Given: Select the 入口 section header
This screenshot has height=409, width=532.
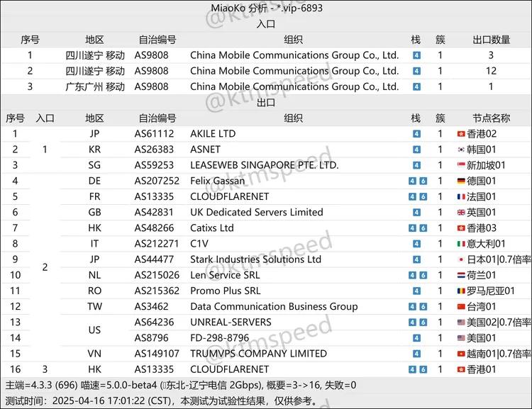Looking at the screenshot, I should pyautogui.click(x=266, y=24).
